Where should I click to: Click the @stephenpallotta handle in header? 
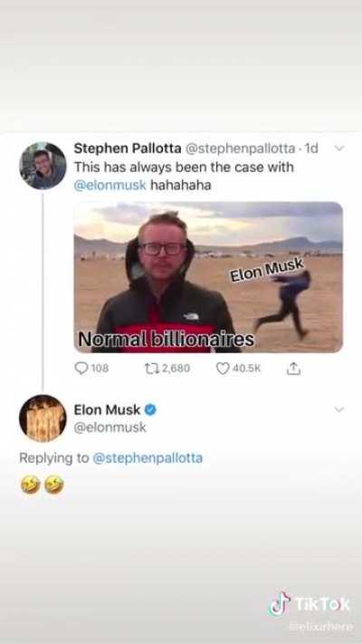pos(240,149)
